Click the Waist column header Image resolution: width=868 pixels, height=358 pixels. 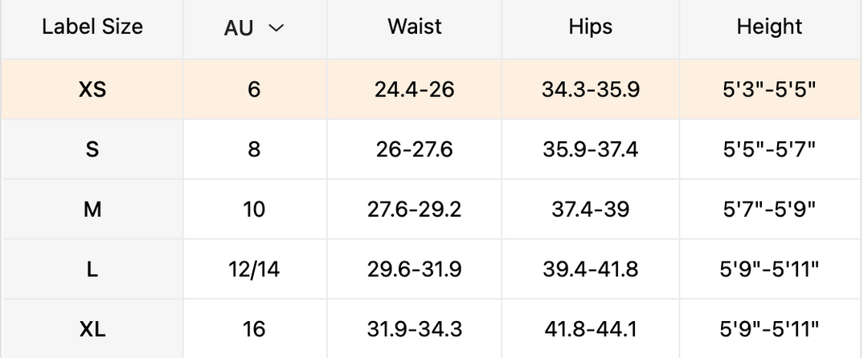(x=415, y=26)
